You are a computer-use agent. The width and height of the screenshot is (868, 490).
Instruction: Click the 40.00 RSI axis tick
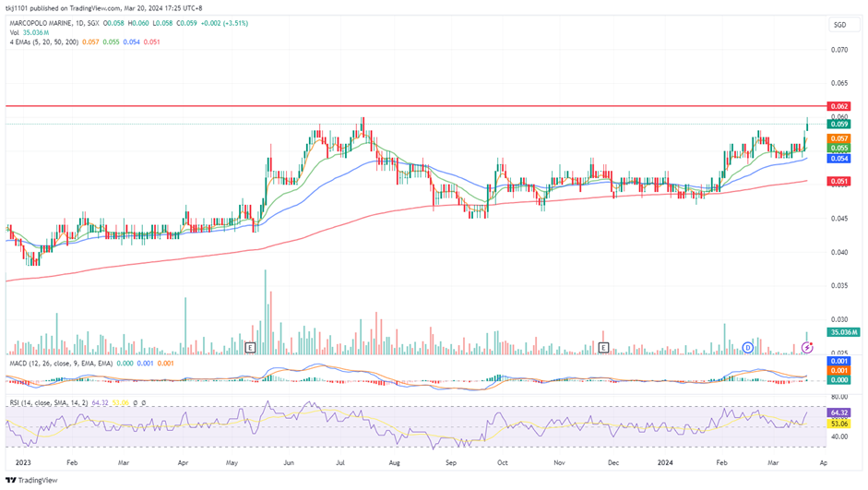pyautogui.click(x=839, y=436)
